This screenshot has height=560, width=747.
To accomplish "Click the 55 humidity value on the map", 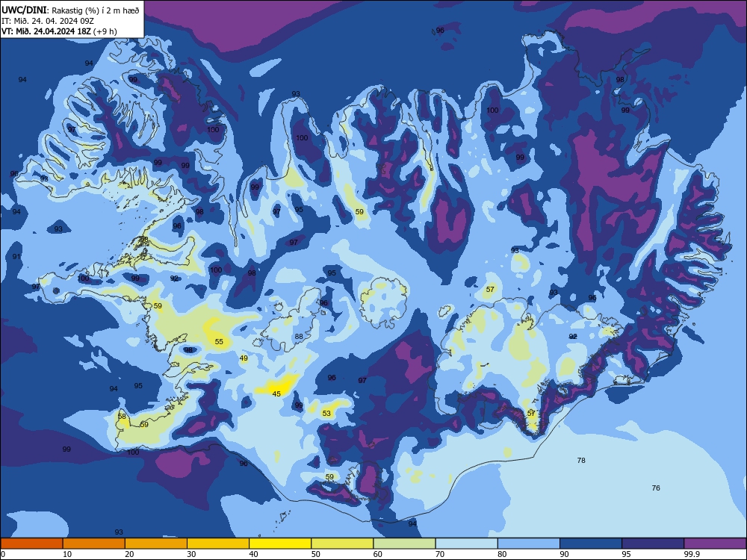I will click(219, 341).
